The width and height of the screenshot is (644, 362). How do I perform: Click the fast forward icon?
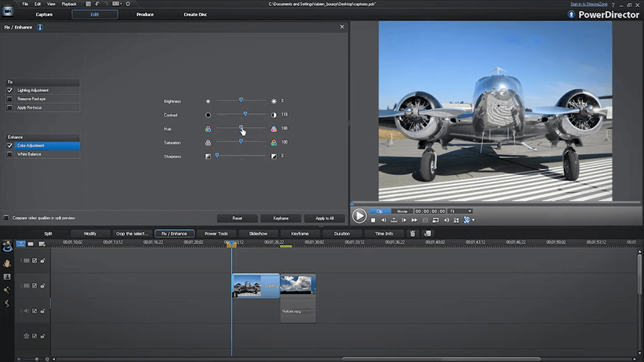[415, 220]
